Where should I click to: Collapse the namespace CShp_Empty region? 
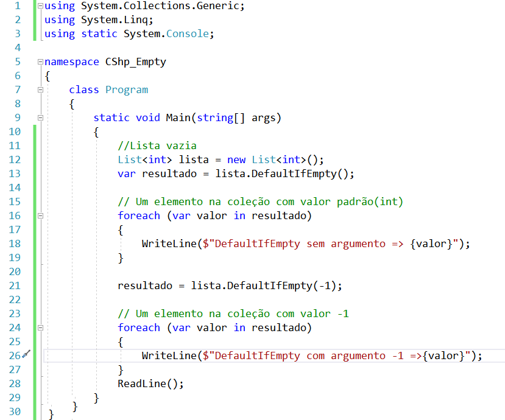click(x=40, y=62)
